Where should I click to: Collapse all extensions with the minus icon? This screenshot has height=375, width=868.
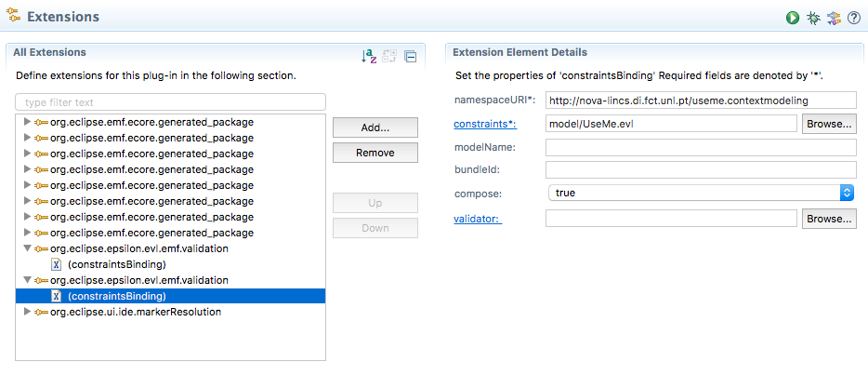click(x=410, y=56)
